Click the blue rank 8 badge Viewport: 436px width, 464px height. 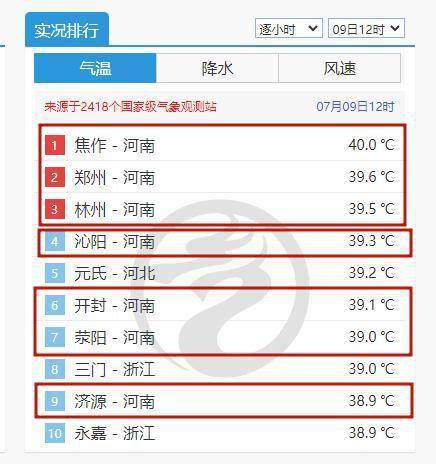[55, 369]
